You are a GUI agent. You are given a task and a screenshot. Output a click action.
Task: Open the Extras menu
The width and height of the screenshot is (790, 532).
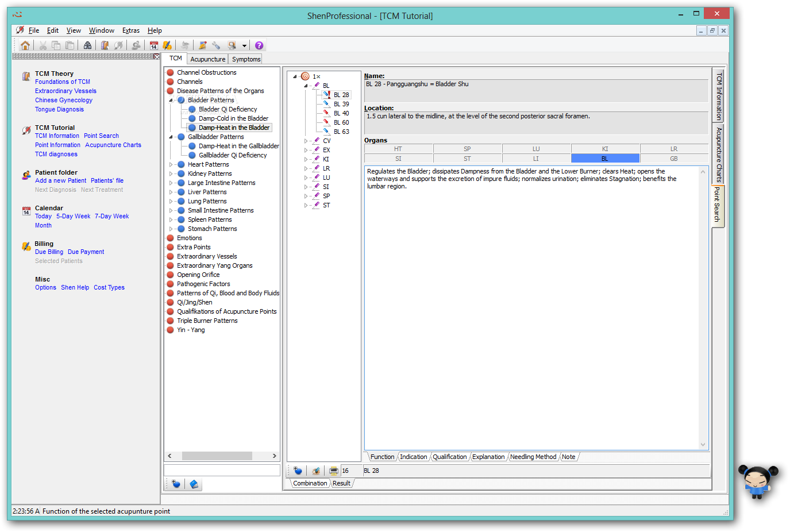pyautogui.click(x=131, y=30)
